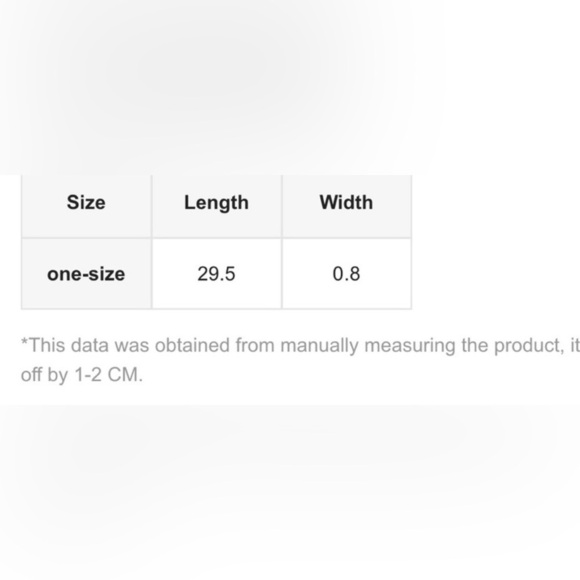Click the 'CM.' unit text
The width and height of the screenshot is (580, 580).
(125, 375)
